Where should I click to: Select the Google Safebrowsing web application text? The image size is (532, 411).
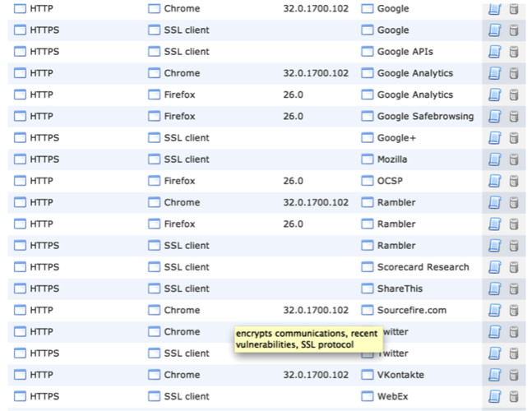[425, 117]
